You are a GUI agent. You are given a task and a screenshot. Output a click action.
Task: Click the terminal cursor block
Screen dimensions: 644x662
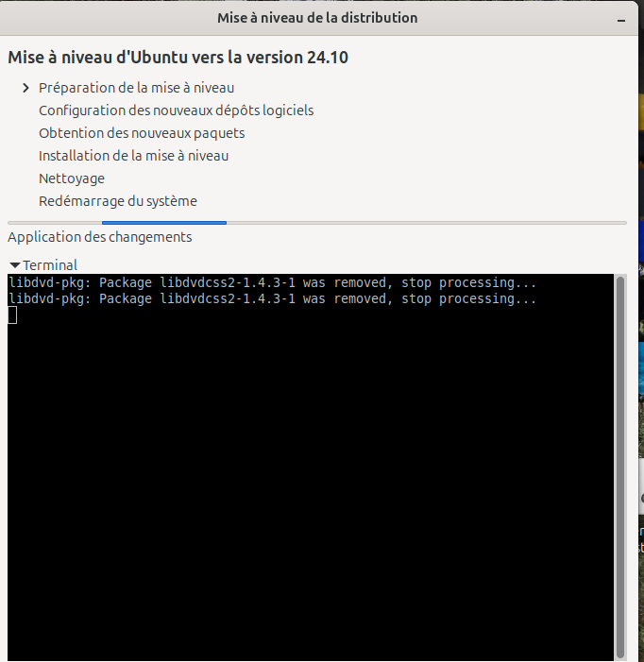tap(12, 315)
